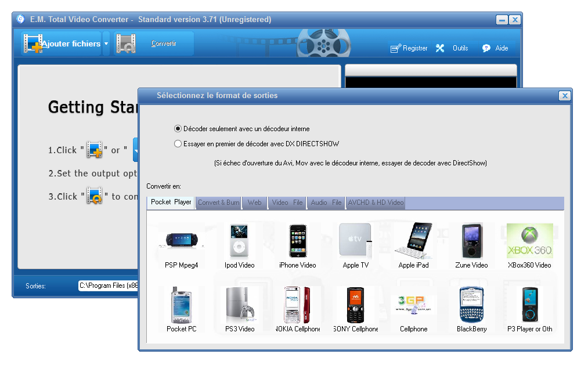Open the Aide help menu

(502, 48)
